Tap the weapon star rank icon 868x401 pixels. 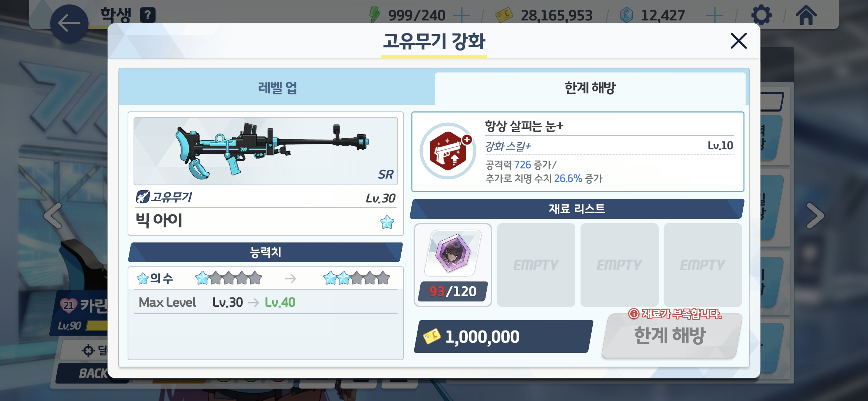tap(387, 222)
